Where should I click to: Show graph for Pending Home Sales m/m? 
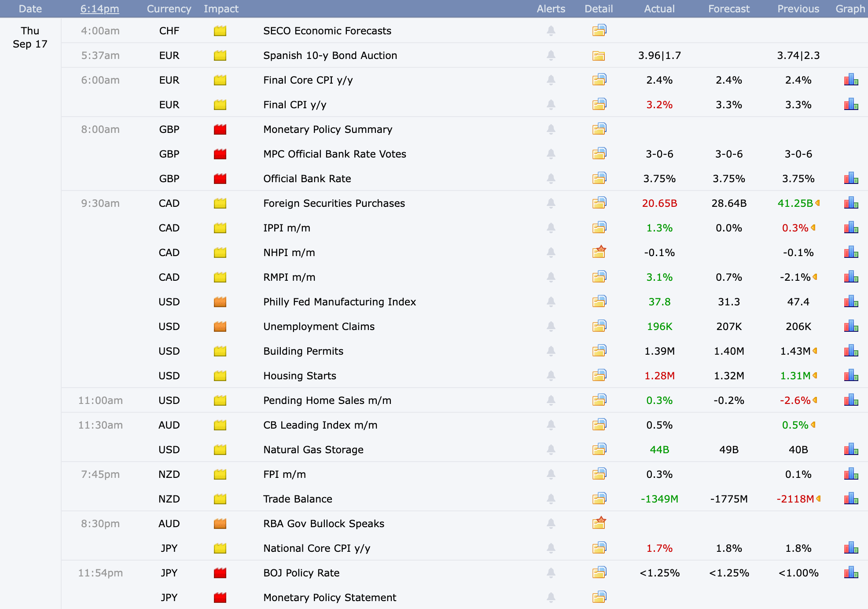point(851,400)
